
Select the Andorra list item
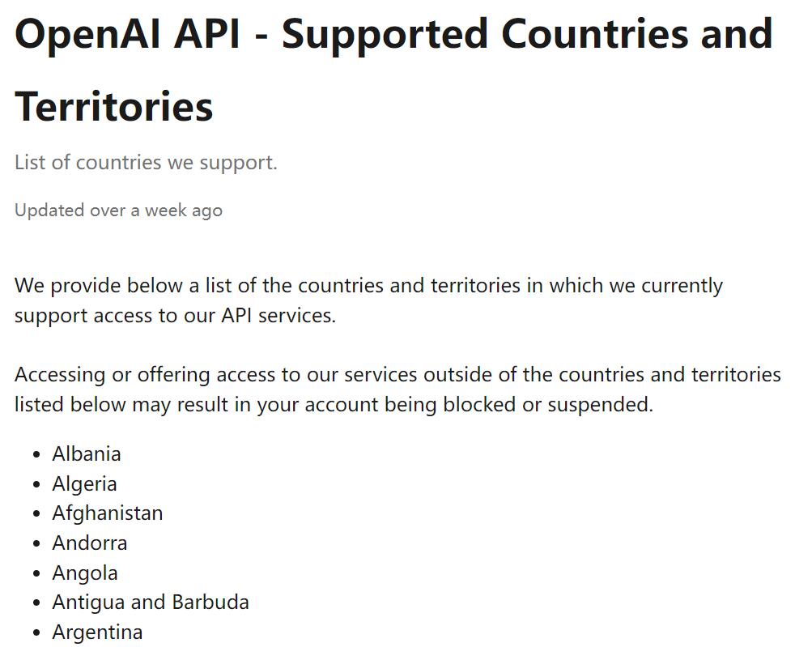point(90,543)
